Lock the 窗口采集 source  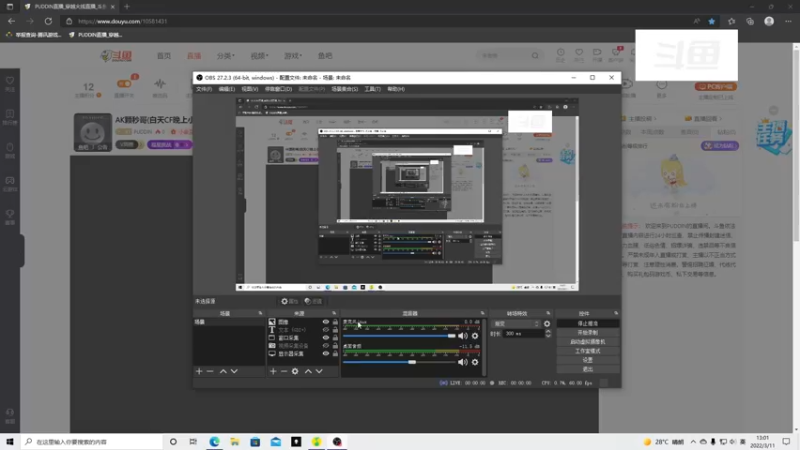pyautogui.click(x=335, y=338)
